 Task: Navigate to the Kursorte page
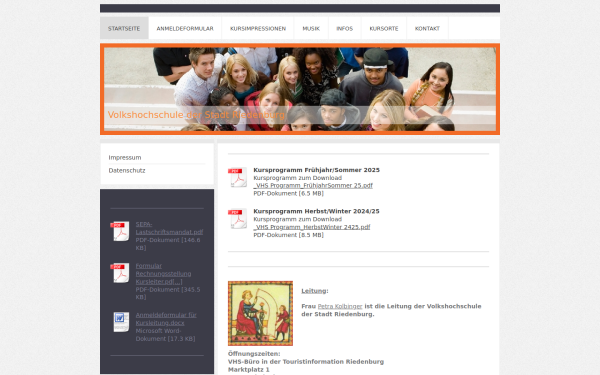384,28
